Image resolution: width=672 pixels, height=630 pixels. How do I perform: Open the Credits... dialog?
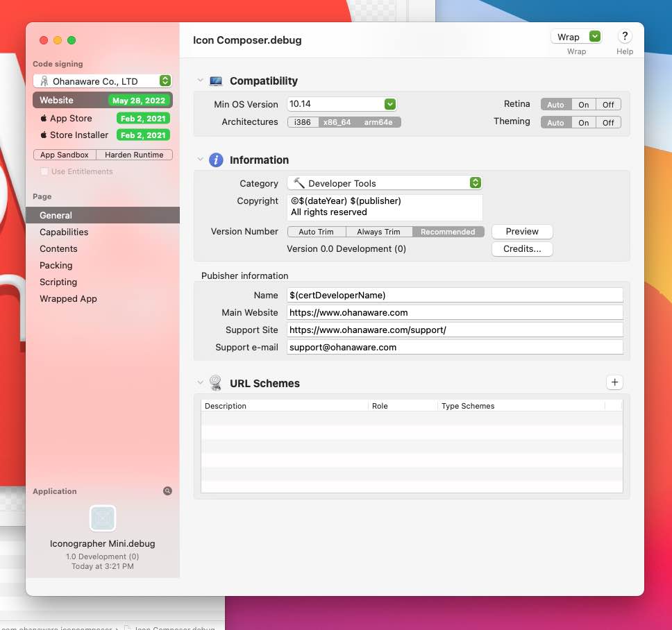522,249
